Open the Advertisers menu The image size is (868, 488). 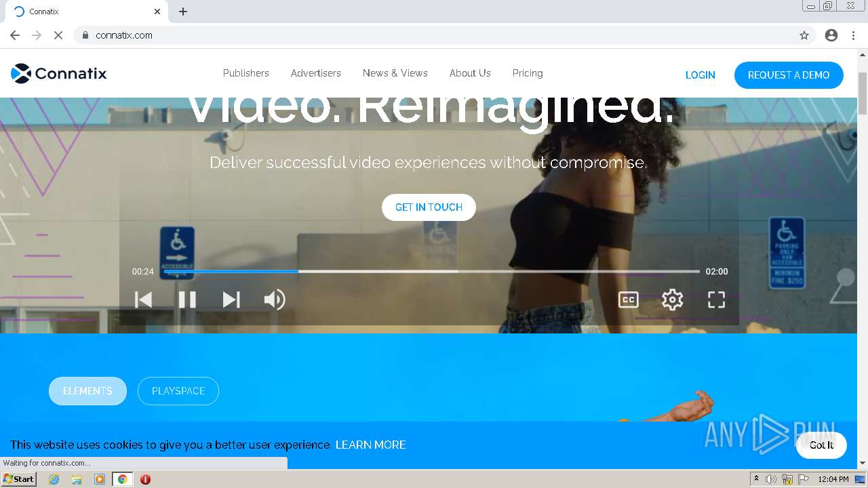click(x=316, y=73)
